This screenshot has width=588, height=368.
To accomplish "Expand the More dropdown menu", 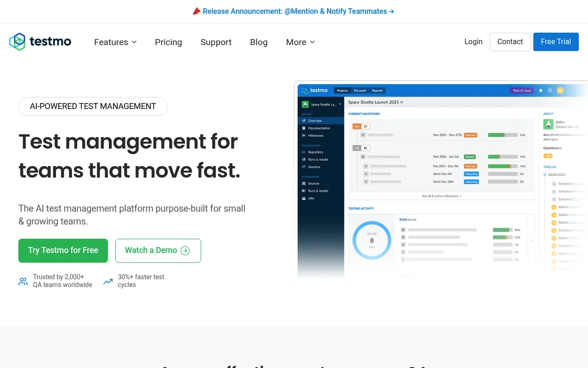I will tap(300, 42).
